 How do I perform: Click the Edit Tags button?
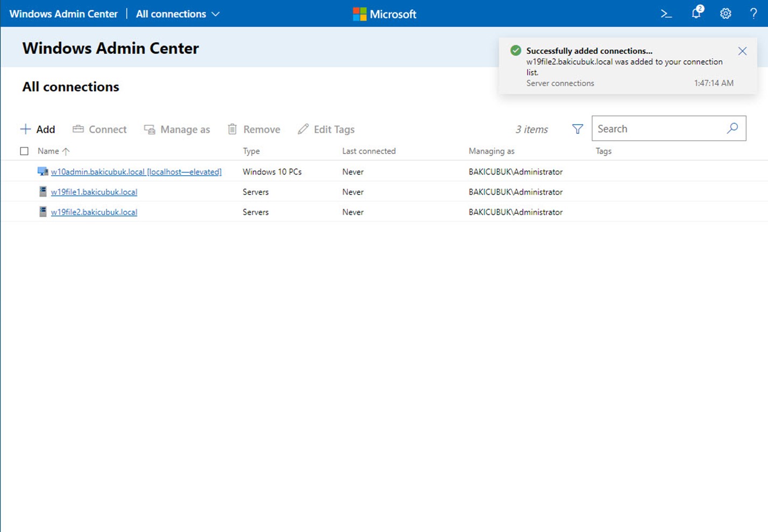pos(326,129)
